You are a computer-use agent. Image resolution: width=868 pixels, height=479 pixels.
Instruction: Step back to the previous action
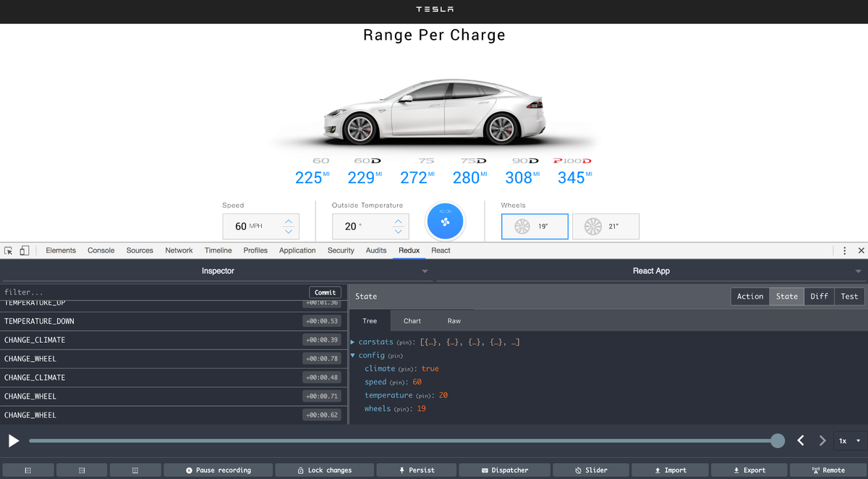point(801,441)
